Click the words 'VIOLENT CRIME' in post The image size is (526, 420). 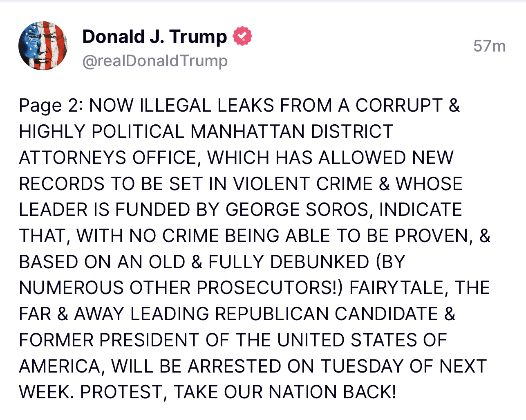point(303,184)
